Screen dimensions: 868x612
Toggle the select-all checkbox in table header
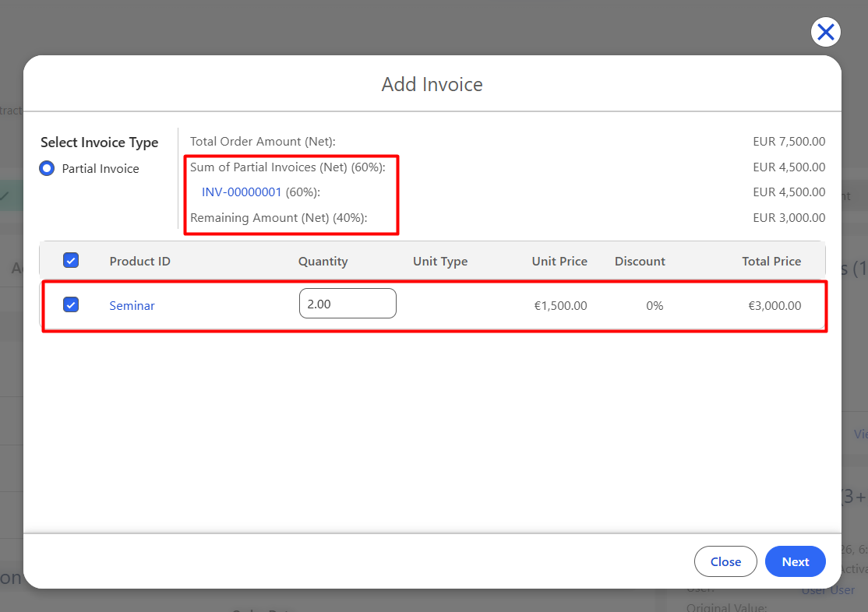[71, 261]
